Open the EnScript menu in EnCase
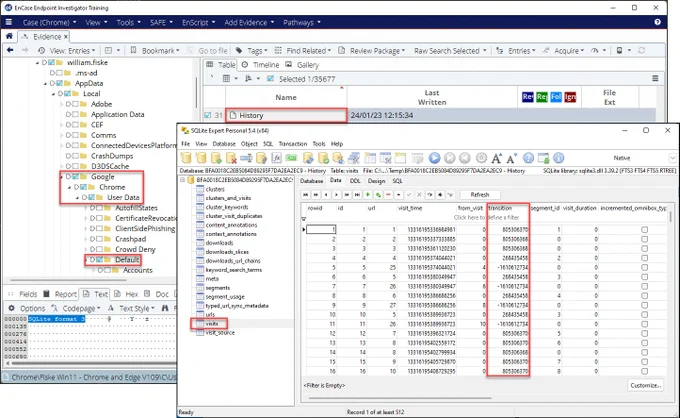The width and height of the screenshot is (680, 418). coord(199,22)
